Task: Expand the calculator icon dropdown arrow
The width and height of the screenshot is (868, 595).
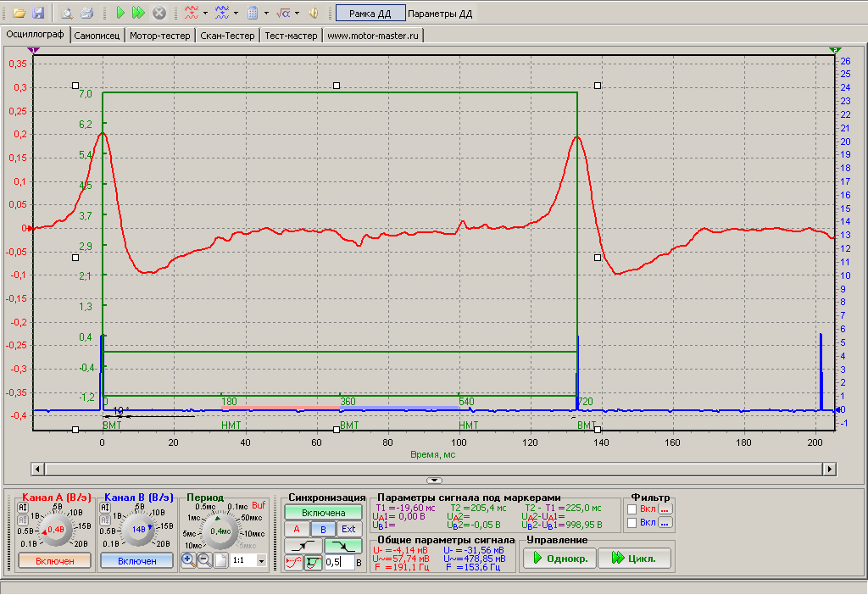Action: 266,14
